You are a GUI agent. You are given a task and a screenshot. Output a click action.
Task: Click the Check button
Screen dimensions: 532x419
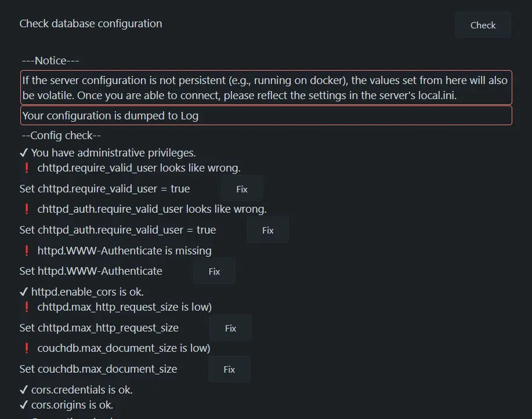[483, 25]
